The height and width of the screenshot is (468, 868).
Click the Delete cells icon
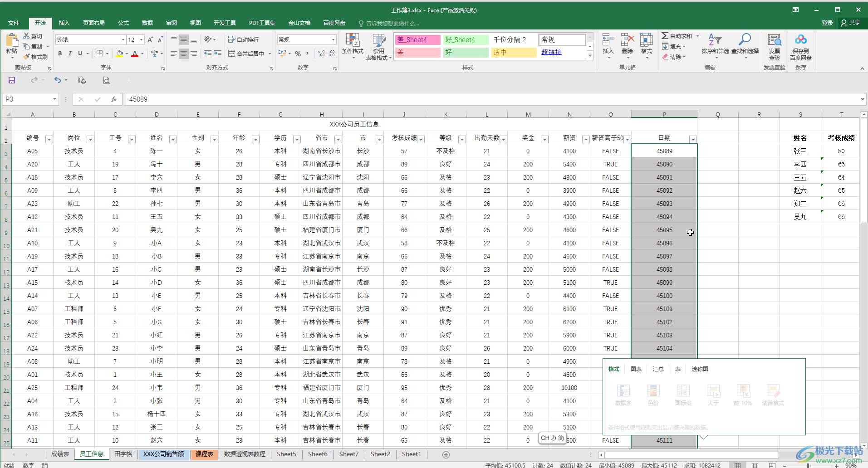(x=628, y=40)
